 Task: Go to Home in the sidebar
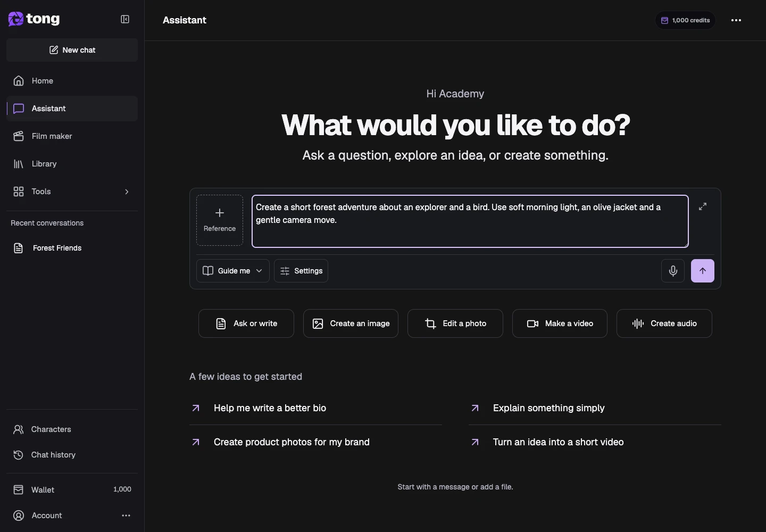click(x=72, y=81)
